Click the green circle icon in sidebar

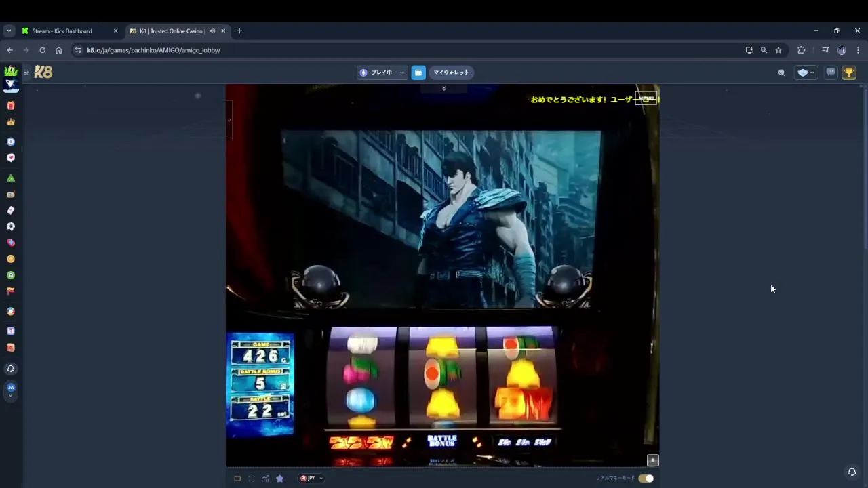(10, 275)
